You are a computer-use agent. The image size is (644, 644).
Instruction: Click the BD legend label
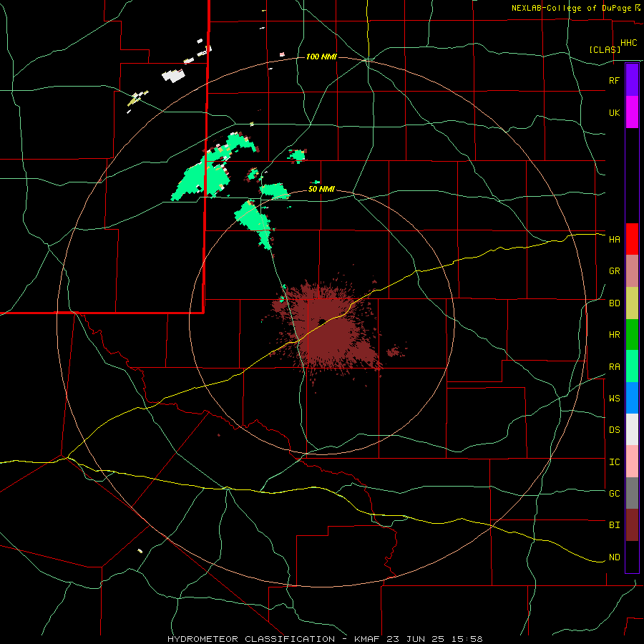[614, 303]
